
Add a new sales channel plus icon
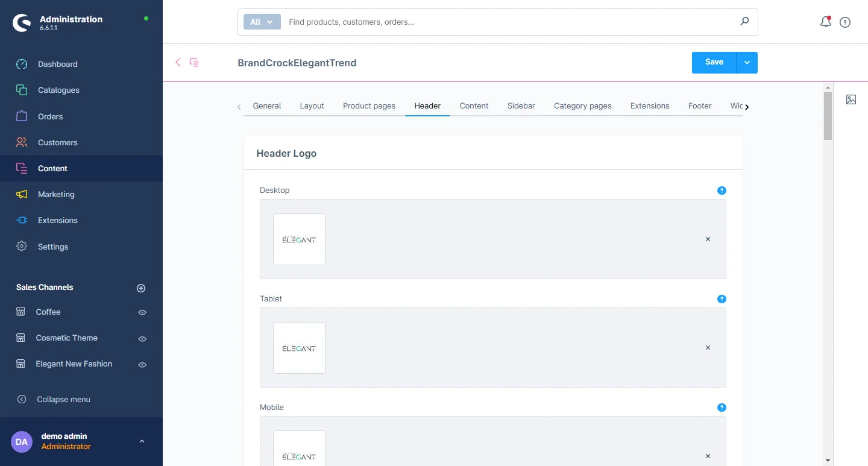coord(141,288)
